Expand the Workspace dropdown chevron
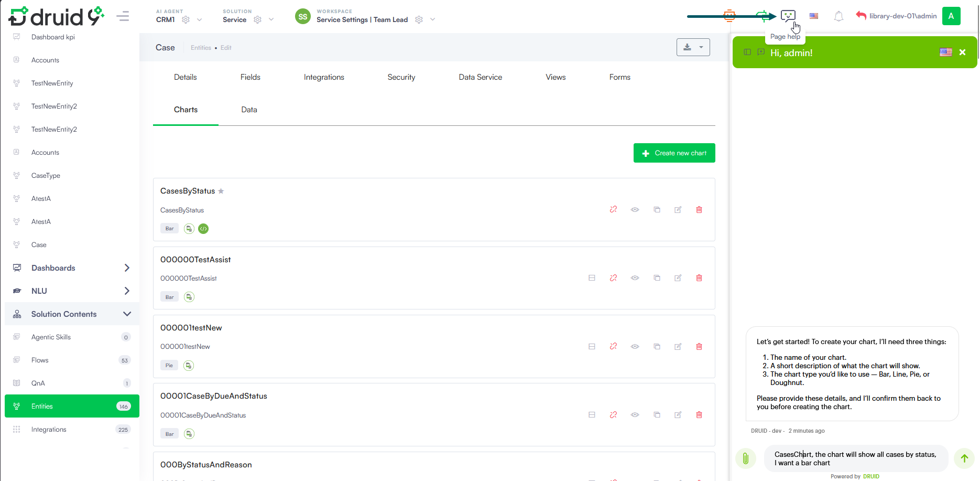Viewport: 980px width, 481px height. (432, 20)
